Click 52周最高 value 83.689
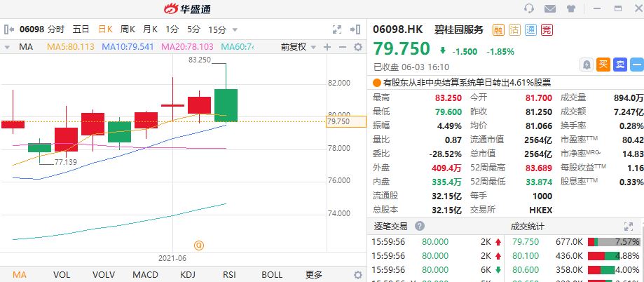 [540, 168]
